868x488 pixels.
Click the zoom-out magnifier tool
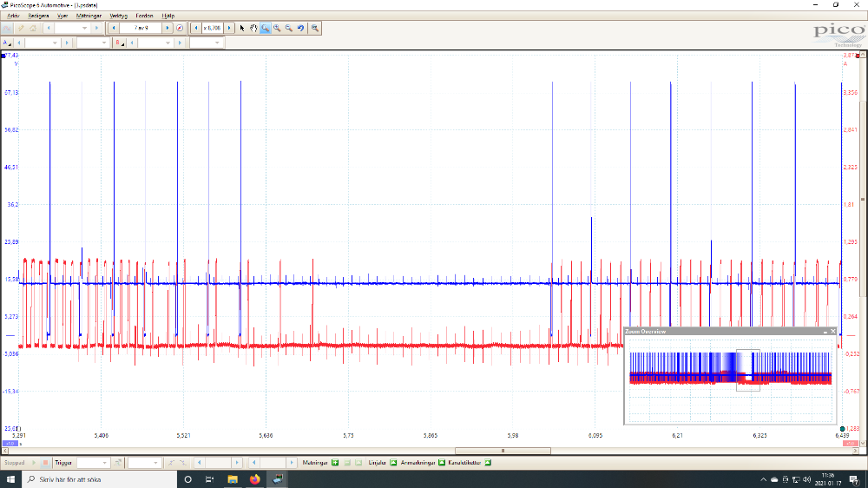[x=288, y=28]
